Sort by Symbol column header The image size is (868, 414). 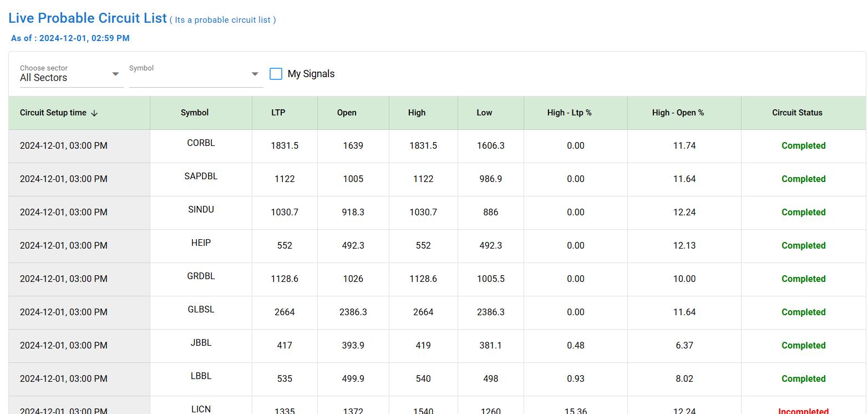(195, 113)
